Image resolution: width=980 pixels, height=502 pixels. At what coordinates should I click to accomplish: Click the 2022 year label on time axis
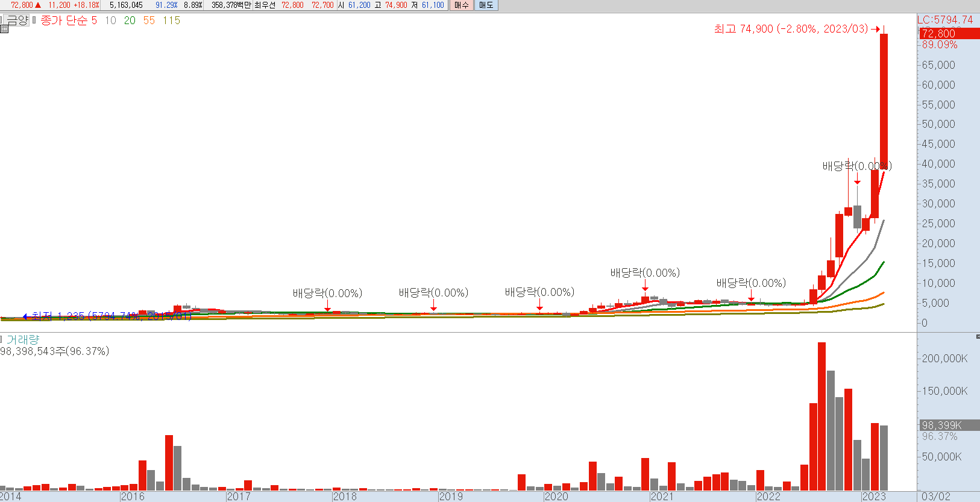pos(768,497)
